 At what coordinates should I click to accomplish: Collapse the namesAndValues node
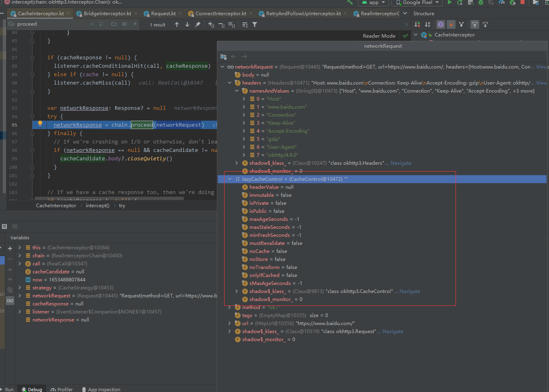(x=237, y=91)
